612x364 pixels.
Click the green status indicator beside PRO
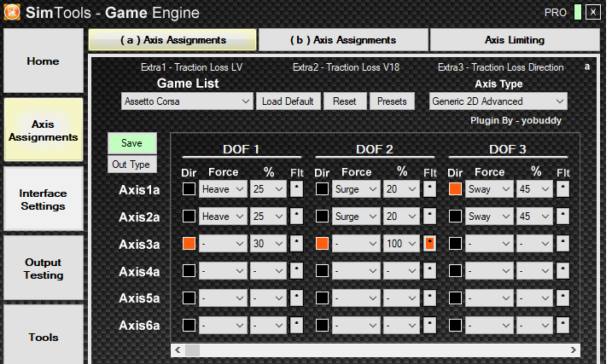pyautogui.click(x=578, y=12)
